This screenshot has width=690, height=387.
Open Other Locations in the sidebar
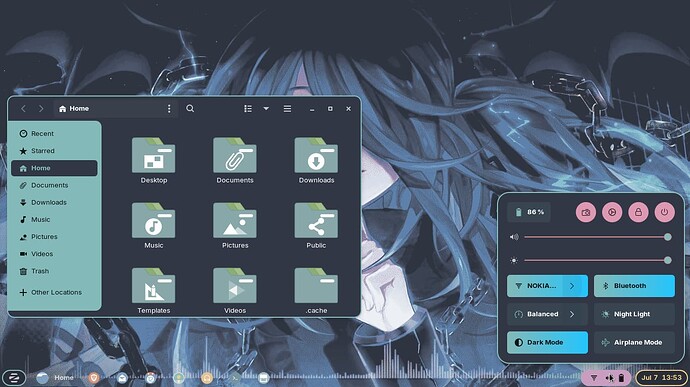pos(54,292)
